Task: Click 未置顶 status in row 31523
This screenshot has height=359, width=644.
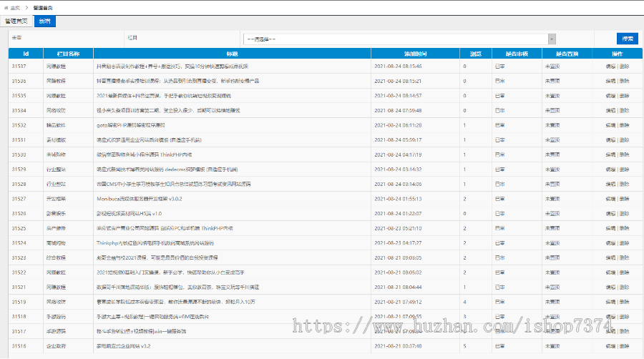Action: [x=552, y=258]
